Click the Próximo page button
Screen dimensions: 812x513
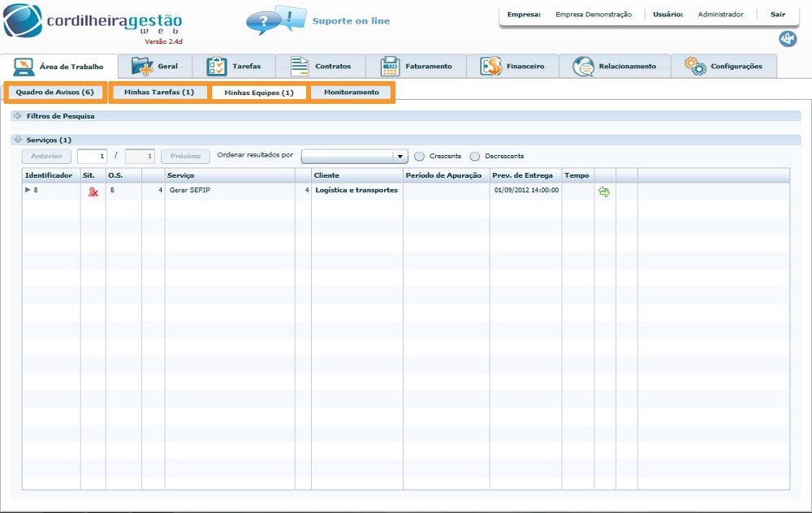pyautogui.click(x=185, y=157)
